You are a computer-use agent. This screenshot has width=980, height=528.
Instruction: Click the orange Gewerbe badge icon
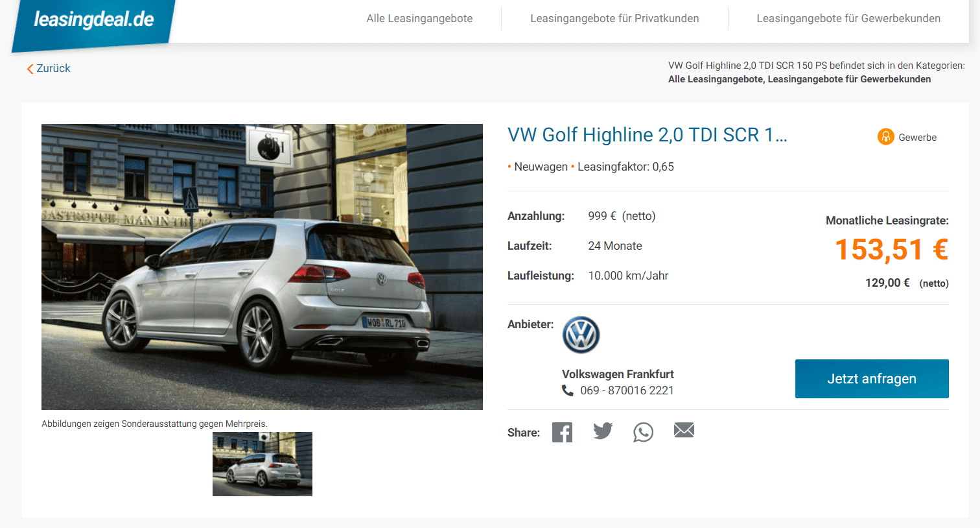pos(885,137)
